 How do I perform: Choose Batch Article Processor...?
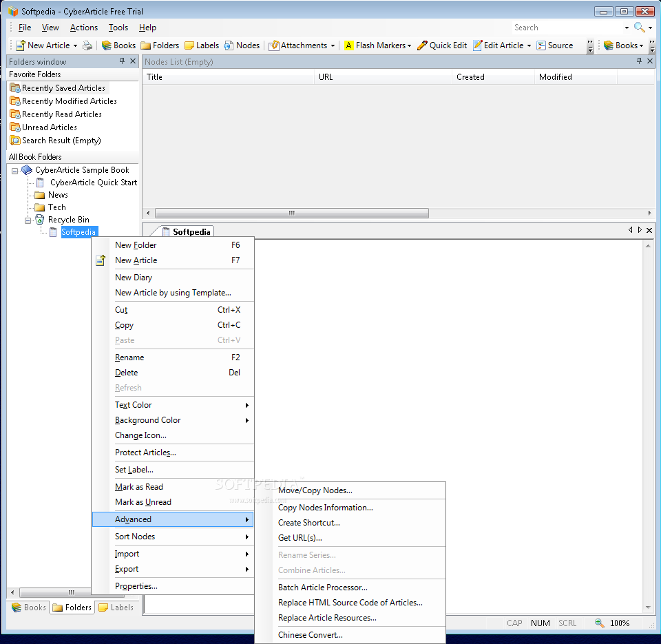point(350,588)
